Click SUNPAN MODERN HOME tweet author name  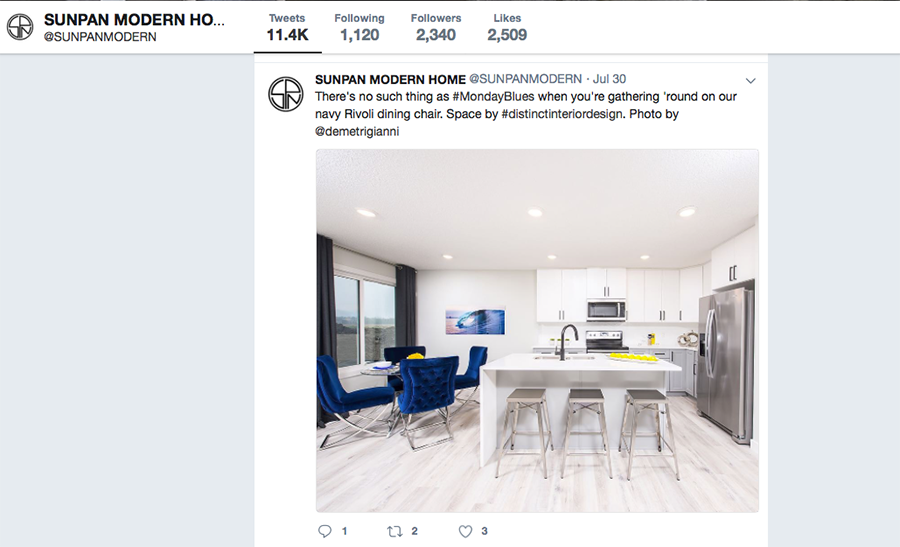(x=390, y=79)
